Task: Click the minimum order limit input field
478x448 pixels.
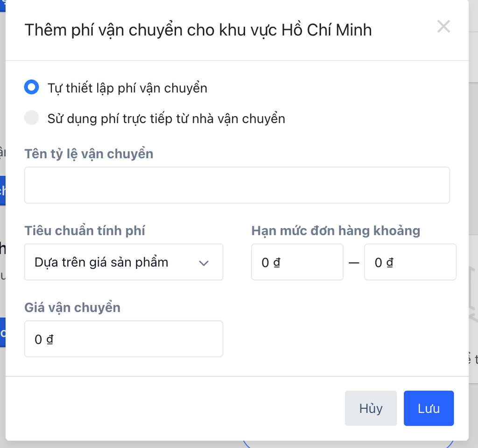Action: click(297, 262)
